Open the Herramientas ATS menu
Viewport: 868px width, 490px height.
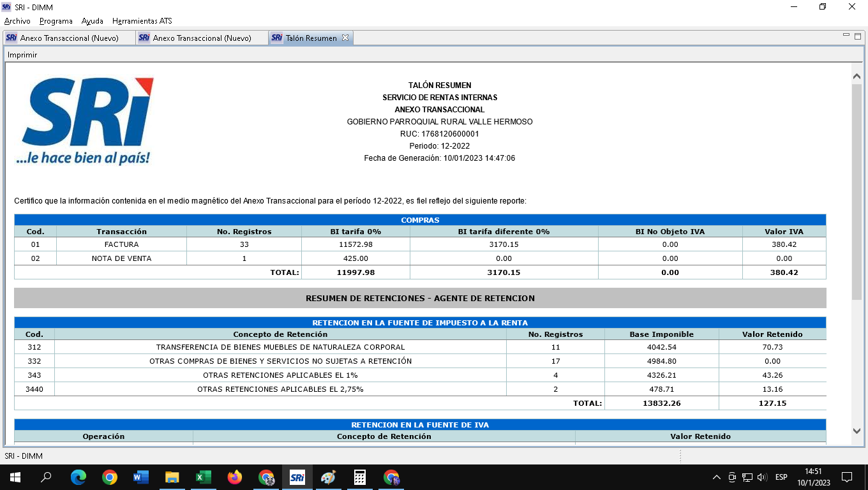(x=142, y=21)
